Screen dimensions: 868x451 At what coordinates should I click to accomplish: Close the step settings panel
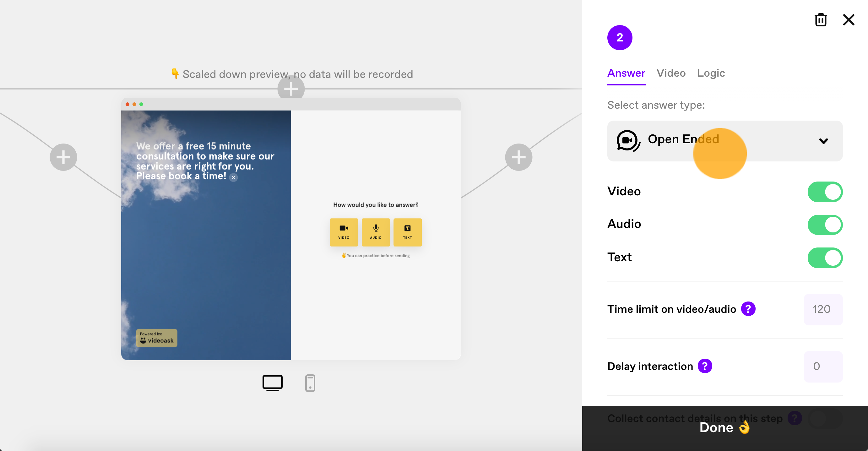849,20
